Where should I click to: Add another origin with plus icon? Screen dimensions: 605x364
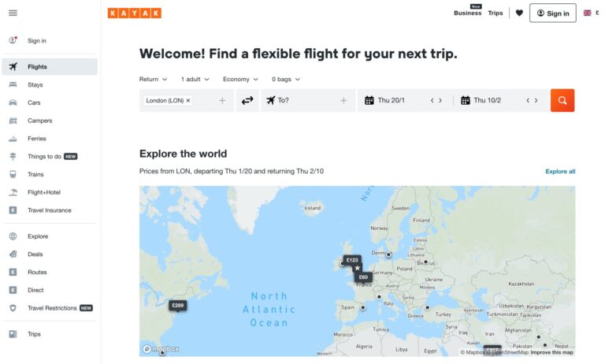(222, 101)
